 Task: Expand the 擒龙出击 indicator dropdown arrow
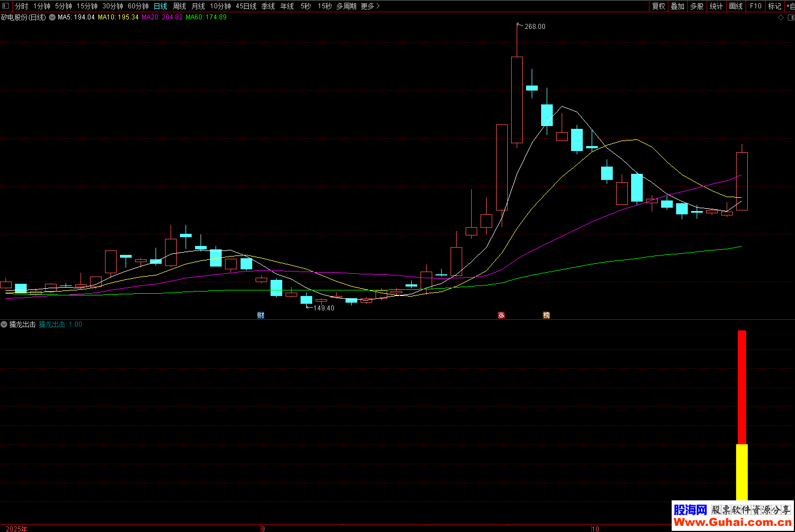(x=4, y=324)
